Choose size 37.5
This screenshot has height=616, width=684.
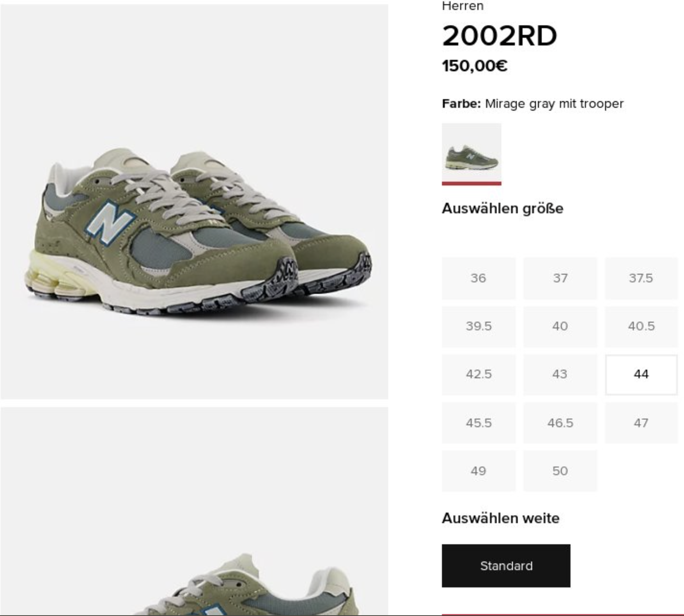point(641,278)
